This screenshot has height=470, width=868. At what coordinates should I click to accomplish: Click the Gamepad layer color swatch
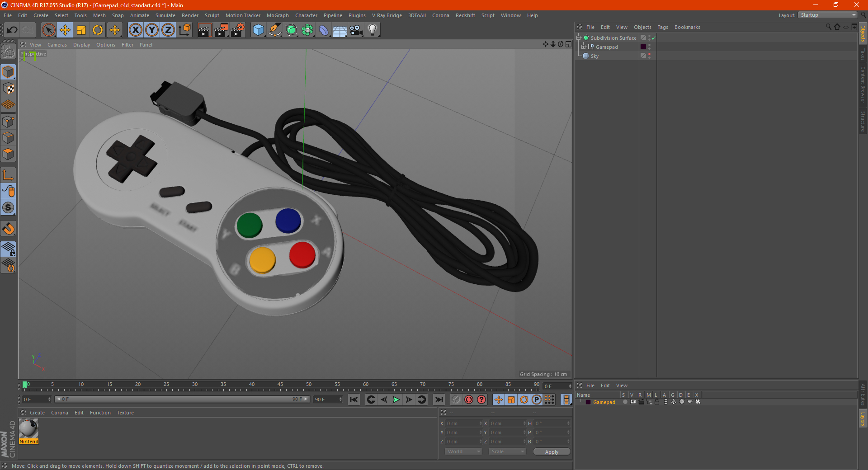(x=643, y=47)
